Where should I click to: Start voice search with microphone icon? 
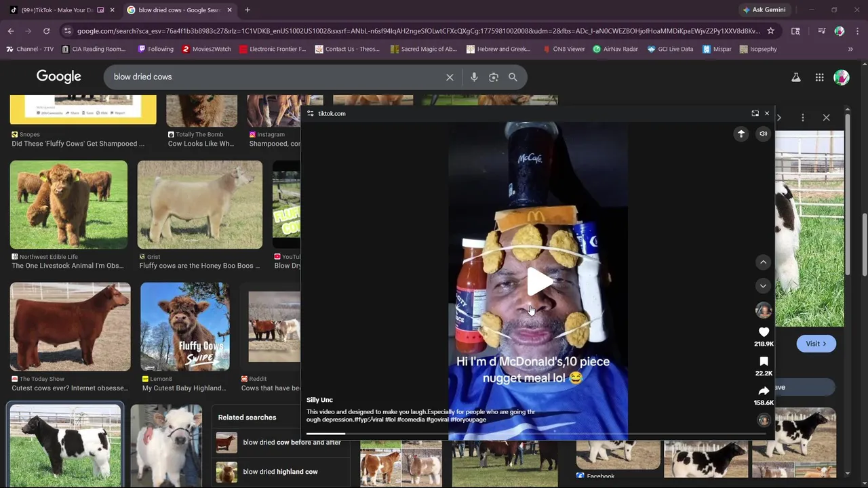[x=474, y=77]
